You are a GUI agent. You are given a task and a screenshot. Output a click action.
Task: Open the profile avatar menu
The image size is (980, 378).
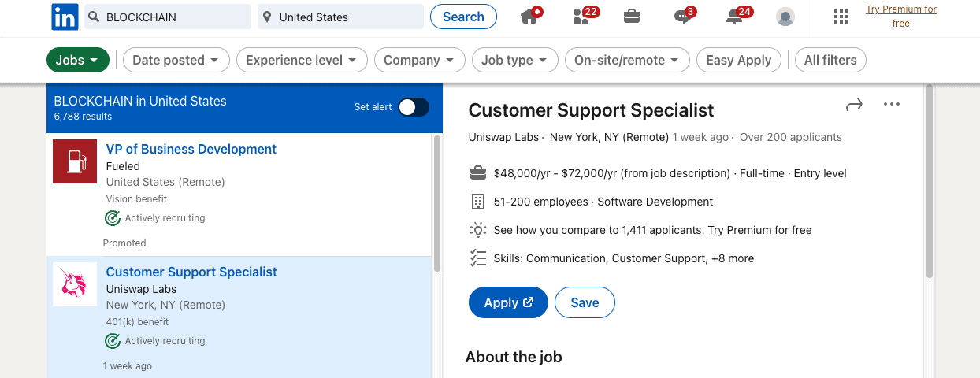click(785, 17)
